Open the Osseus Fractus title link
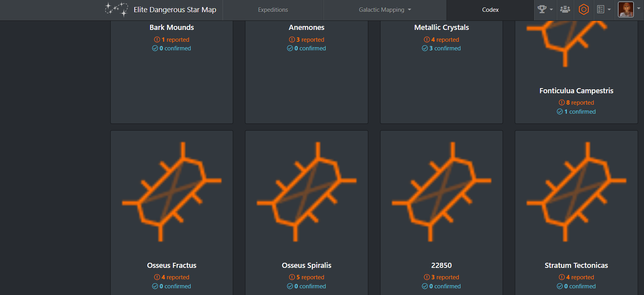 click(172, 265)
